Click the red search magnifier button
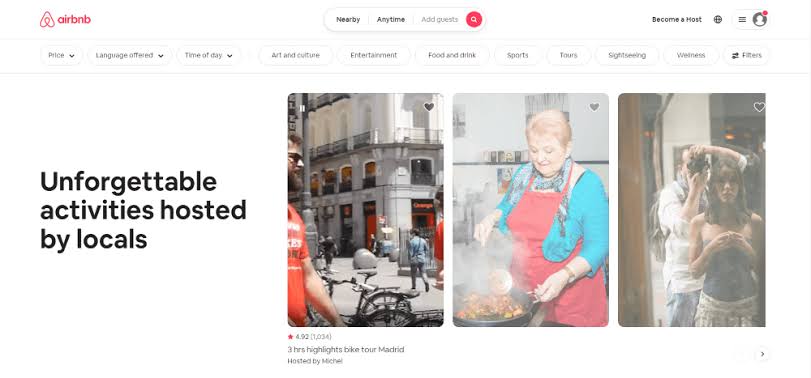This screenshot has height=378, width=811. [474, 20]
